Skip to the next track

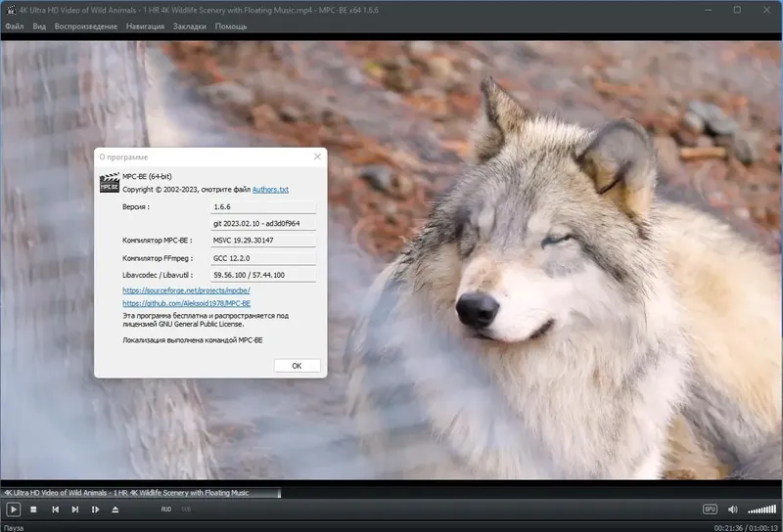tap(75, 510)
